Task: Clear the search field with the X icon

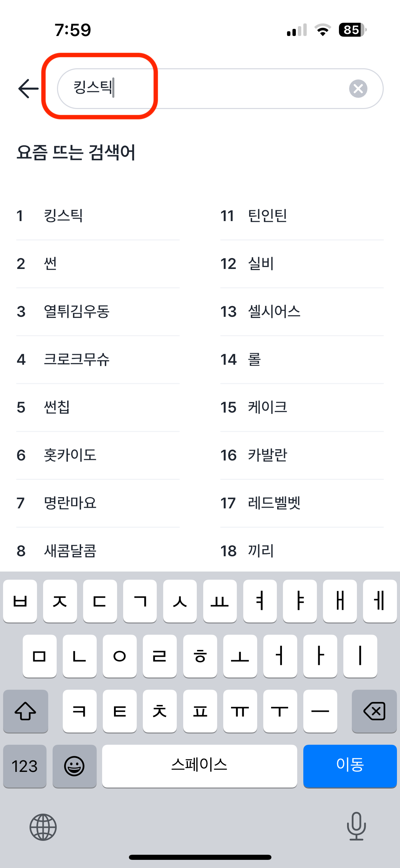Action: [x=358, y=89]
